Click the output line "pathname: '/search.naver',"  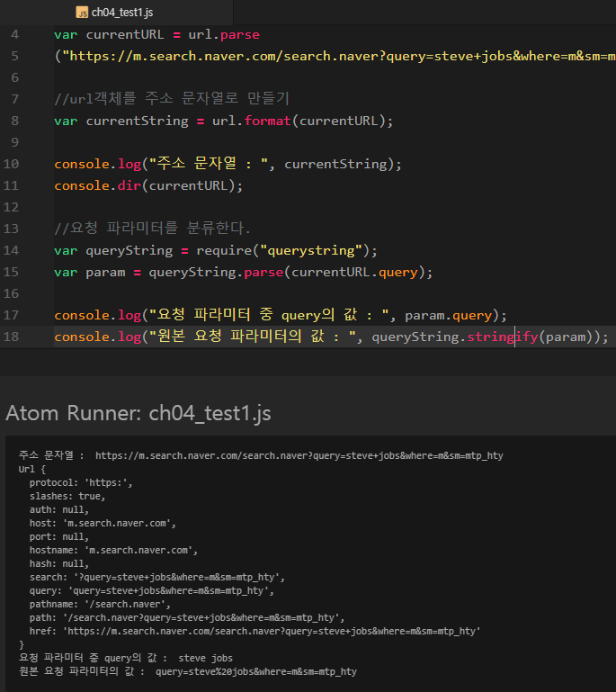click(x=100, y=604)
